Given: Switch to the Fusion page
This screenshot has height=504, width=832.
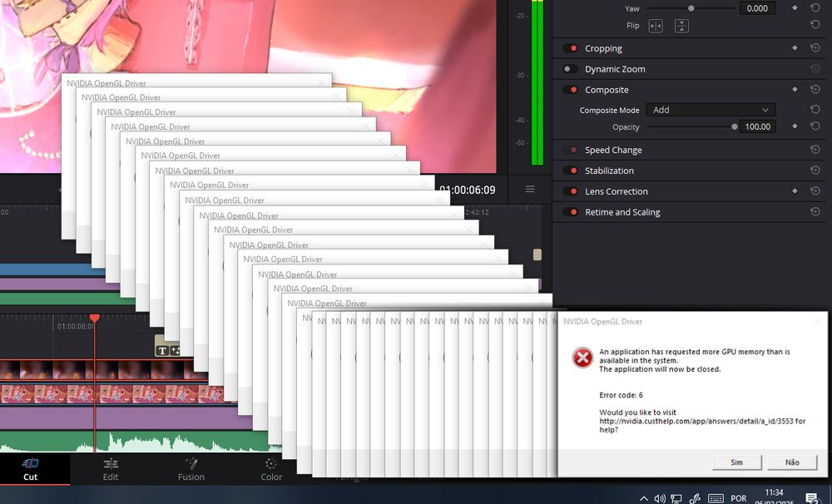Looking at the screenshot, I should click(x=191, y=470).
